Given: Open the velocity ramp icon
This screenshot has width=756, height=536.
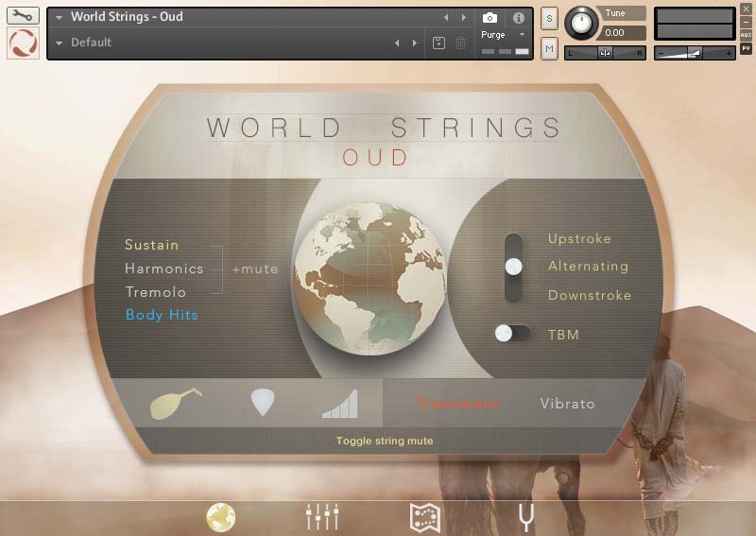Looking at the screenshot, I should point(340,404).
